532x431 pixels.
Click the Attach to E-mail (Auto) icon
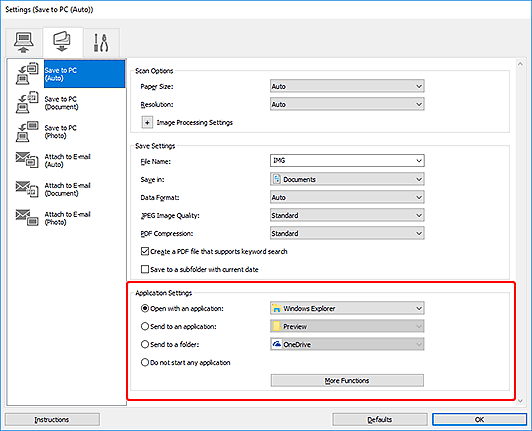coord(27,160)
